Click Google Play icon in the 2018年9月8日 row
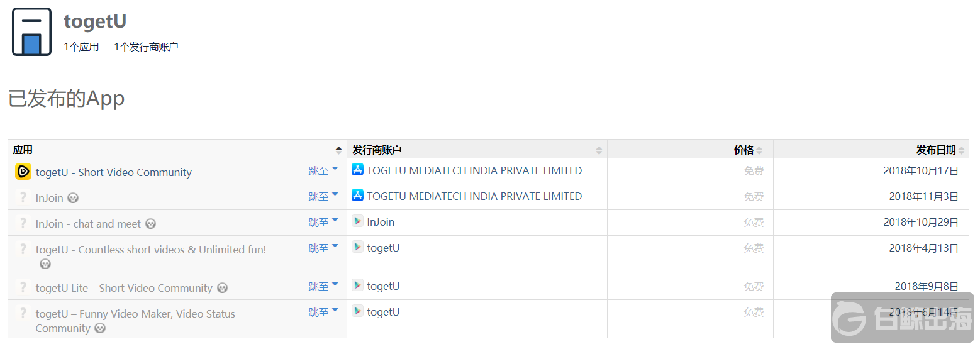 coord(358,285)
